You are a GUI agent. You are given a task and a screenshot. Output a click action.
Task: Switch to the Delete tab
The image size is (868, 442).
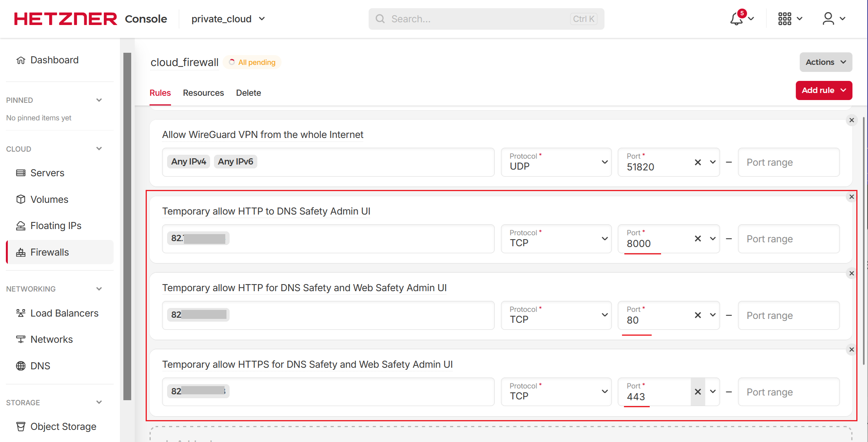pos(248,93)
